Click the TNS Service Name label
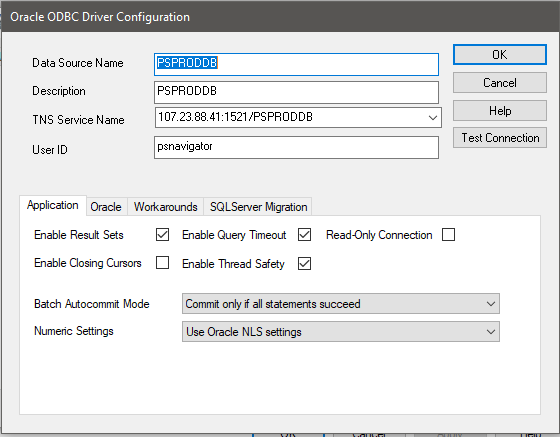The width and height of the screenshot is (560, 437). click(79, 120)
